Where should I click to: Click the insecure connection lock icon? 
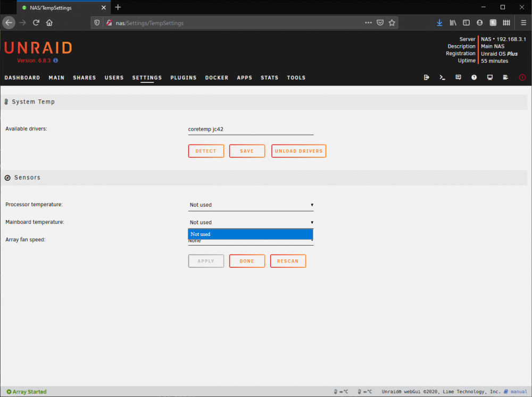click(109, 23)
